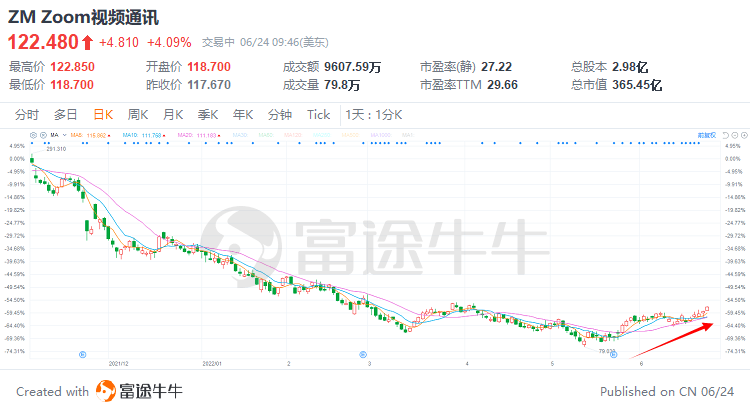Click the 昨收价 117.670 value
This screenshot has height=412, width=750.
[209, 85]
